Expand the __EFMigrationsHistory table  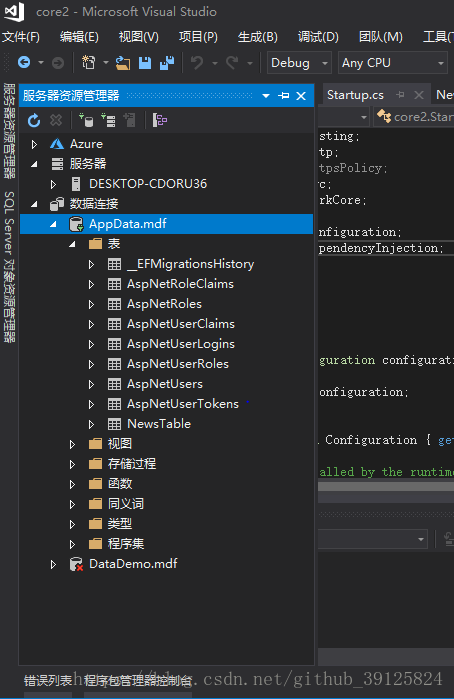coord(91,264)
